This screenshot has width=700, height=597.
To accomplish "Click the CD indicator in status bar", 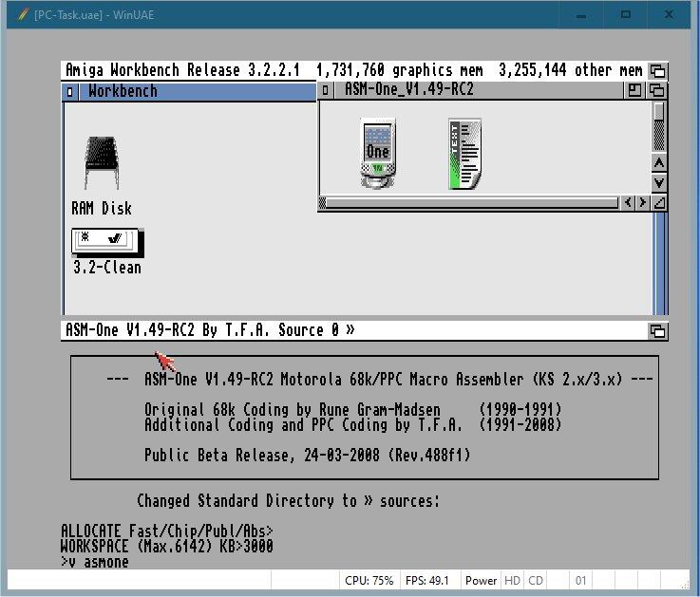I will pos(536,581).
